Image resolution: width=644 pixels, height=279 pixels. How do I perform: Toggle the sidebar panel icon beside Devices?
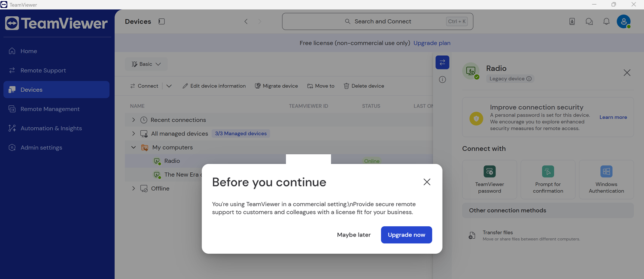tap(161, 21)
